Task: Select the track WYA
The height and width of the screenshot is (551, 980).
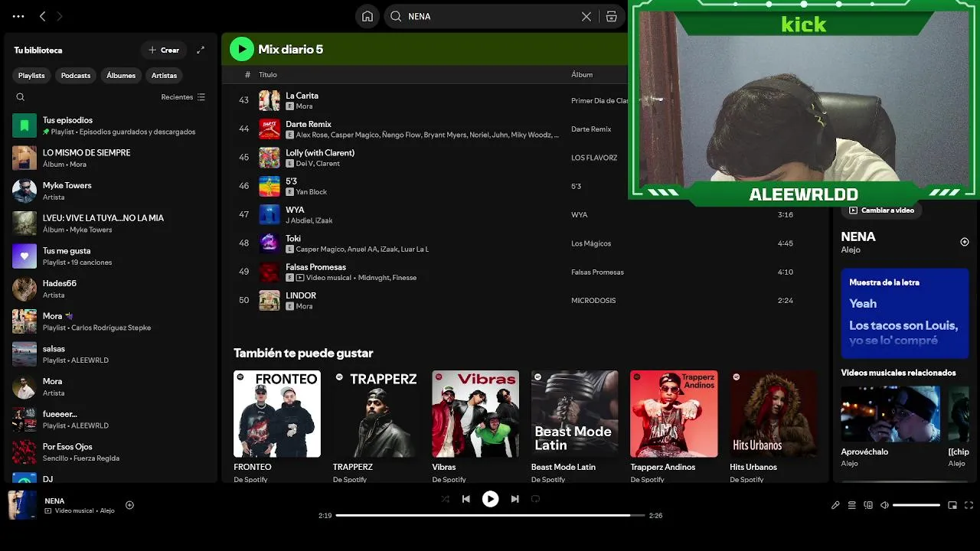Action: coord(295,210)
